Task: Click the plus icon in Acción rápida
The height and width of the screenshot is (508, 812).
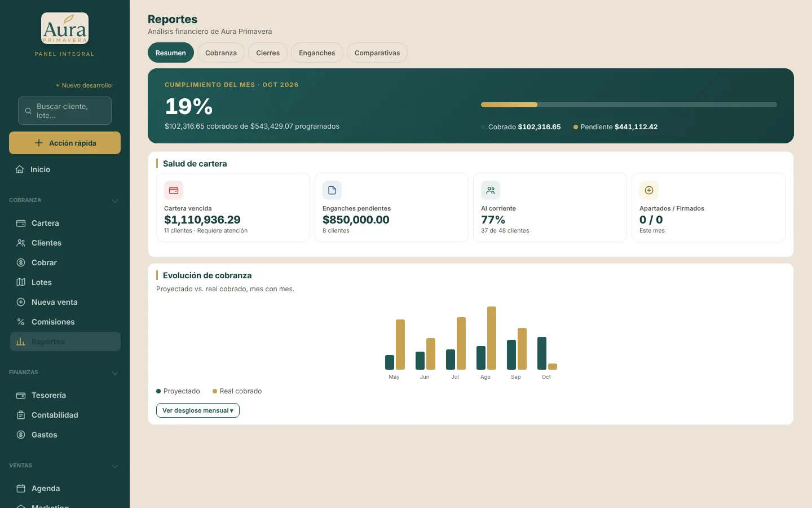Action: [39, 143]
